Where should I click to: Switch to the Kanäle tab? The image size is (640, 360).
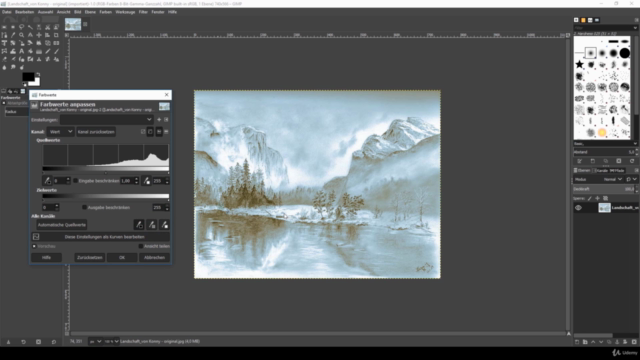click(x=601, y=170)
